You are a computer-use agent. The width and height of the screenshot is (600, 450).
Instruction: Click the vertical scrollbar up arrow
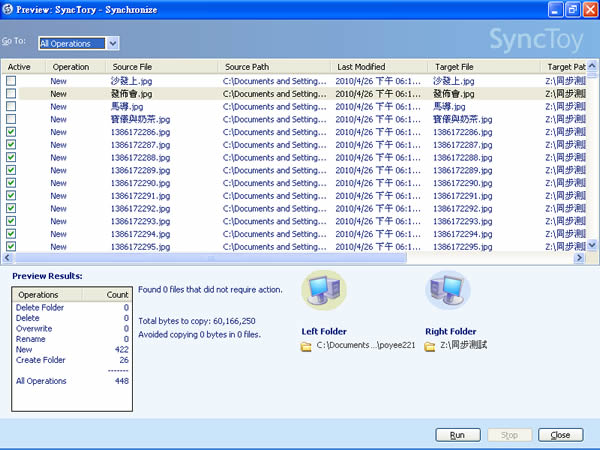click(x=592, y=66)
